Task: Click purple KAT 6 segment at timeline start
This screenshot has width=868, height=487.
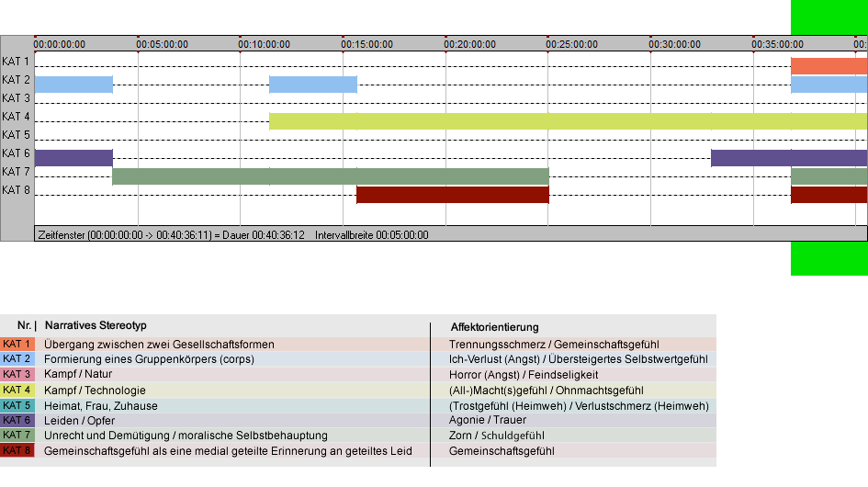Action: (x=73, y=158)
